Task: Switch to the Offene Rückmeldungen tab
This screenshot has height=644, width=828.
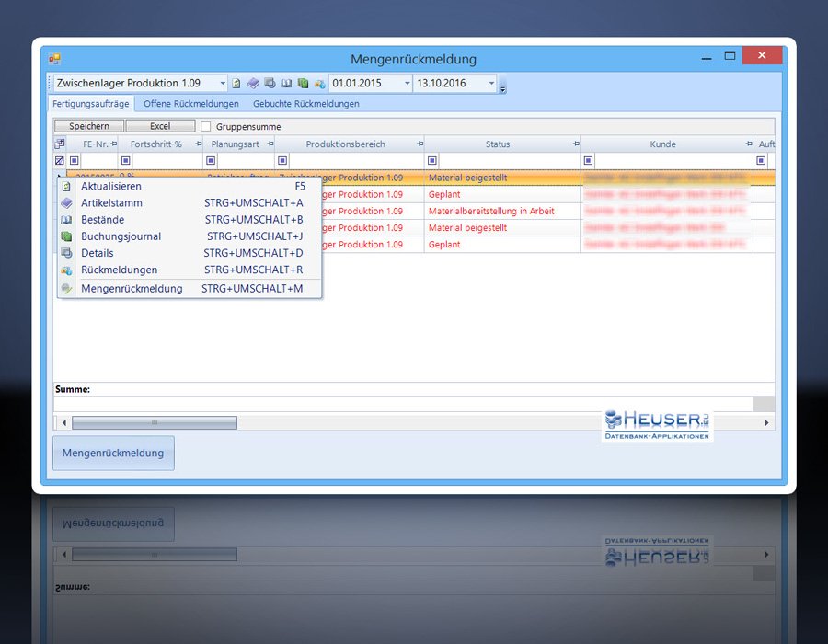Action: click(x=191, y=104)
